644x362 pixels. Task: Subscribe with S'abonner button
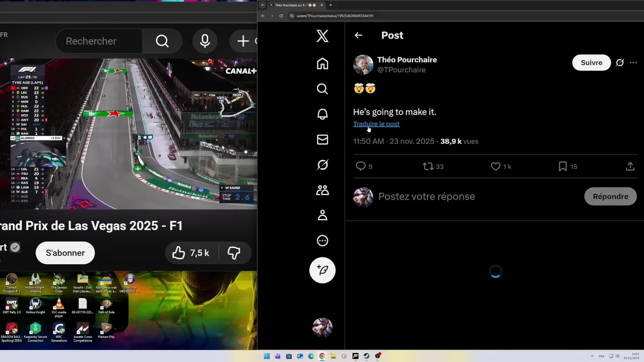65,253
